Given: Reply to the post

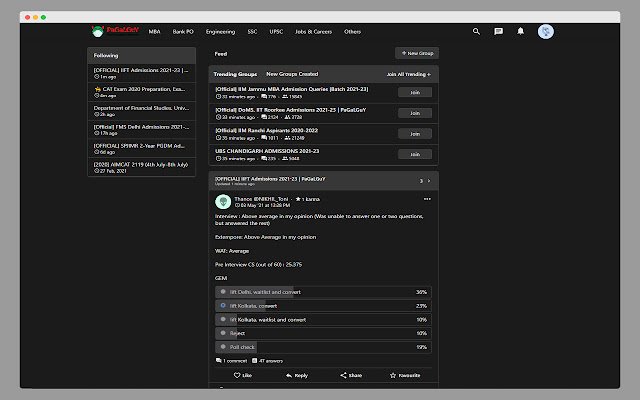Looking at the screenshot, I should pos(297,375).
